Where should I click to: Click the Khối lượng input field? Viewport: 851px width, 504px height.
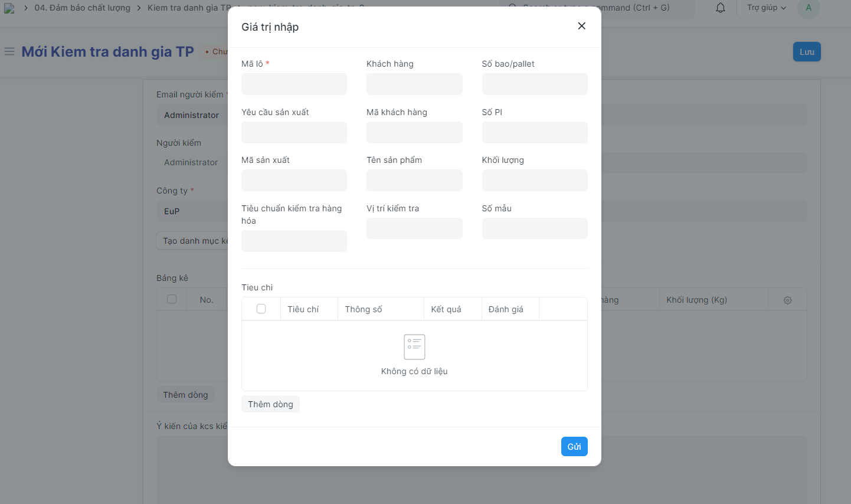coord(534,181)
